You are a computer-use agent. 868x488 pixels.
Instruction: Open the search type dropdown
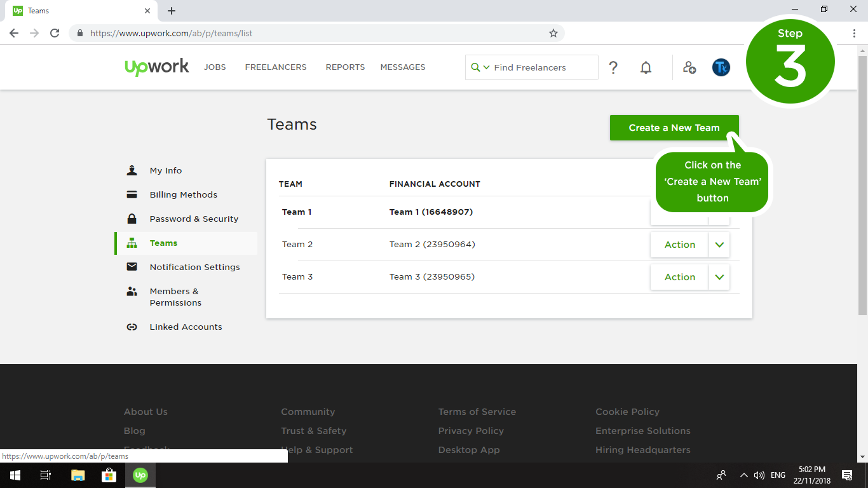(480, 67)
